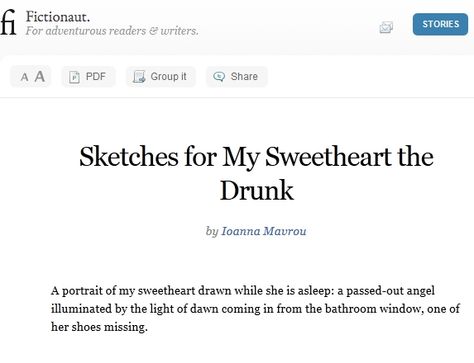Image resolution: width=474 pixels, height=363 pixels.
Task: Open the messages envelope icon
Action: pyautogui.click(x=386, y=27)
